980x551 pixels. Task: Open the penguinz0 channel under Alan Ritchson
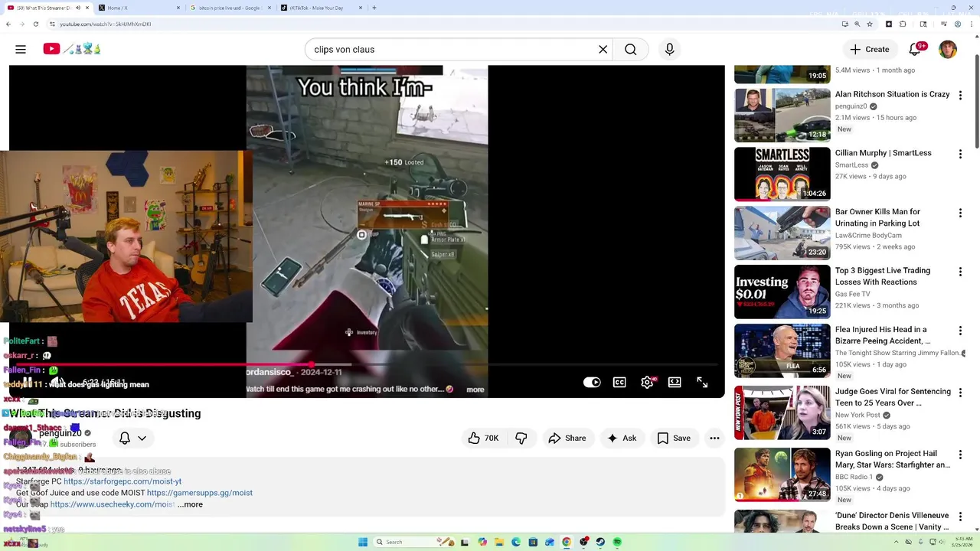[x=851, y=106]
